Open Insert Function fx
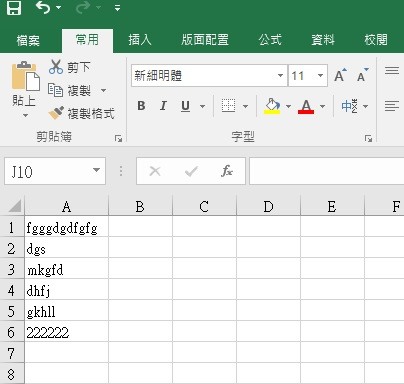 [x=227, y=171]
